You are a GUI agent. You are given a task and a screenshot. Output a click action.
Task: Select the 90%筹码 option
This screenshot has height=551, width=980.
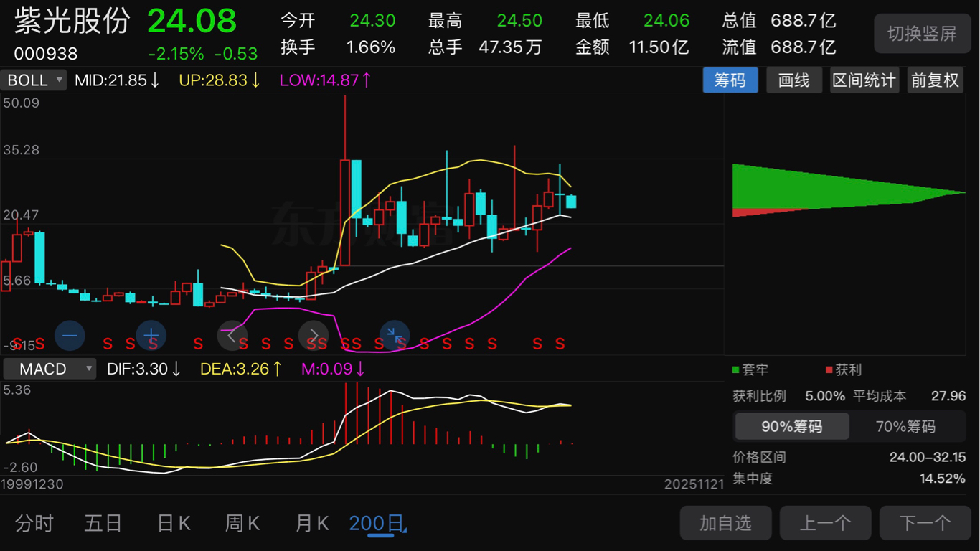(x=792, y=427)
